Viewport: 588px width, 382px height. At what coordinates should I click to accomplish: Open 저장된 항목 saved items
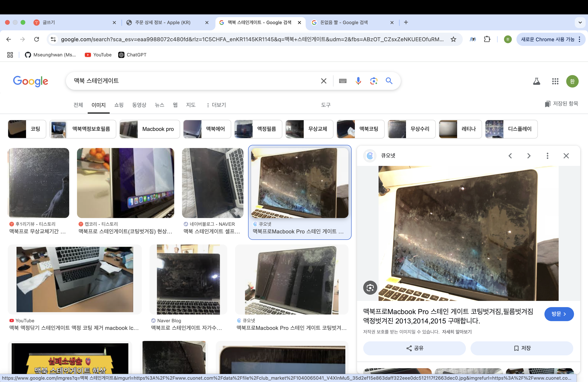561,104
